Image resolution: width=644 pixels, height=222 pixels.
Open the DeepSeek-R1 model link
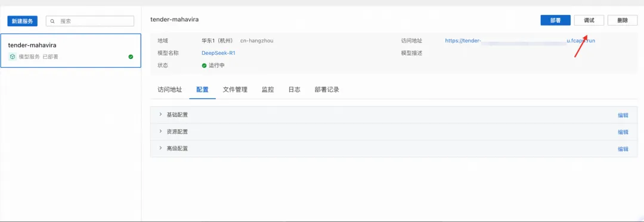click(218, 53)
